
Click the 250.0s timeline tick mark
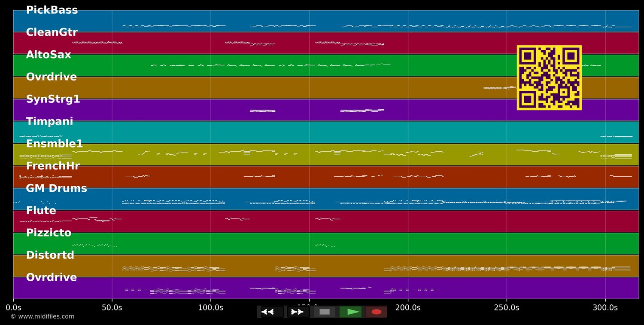pyautogui.click(x=507, y=307)
